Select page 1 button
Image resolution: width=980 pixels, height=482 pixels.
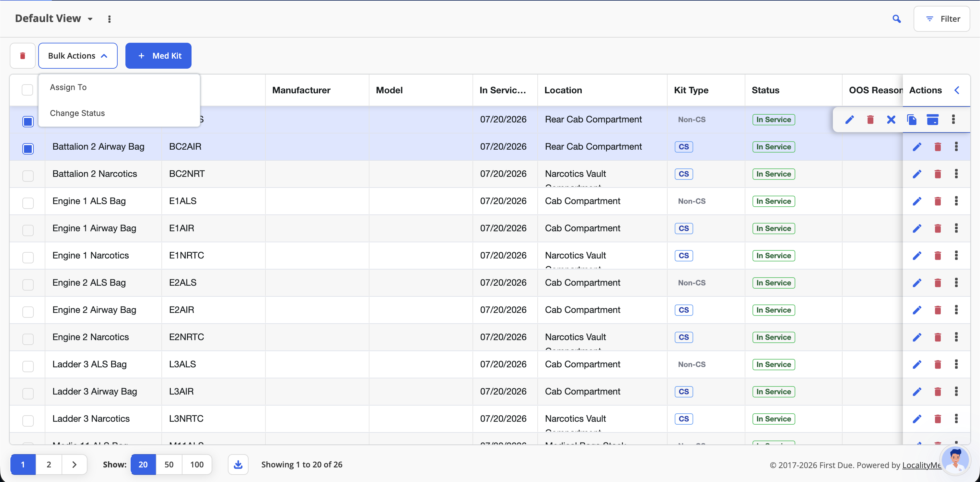tap(23, 464)
